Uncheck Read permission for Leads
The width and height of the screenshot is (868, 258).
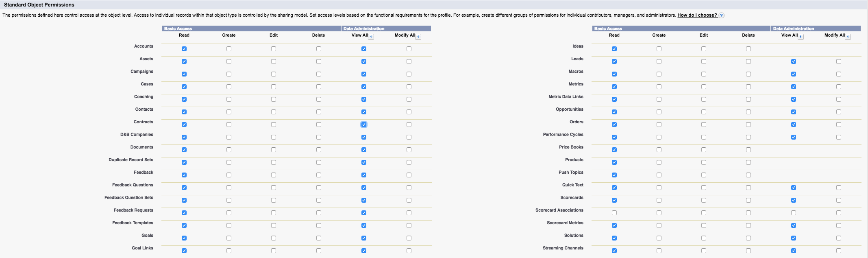tap(614, 61)
